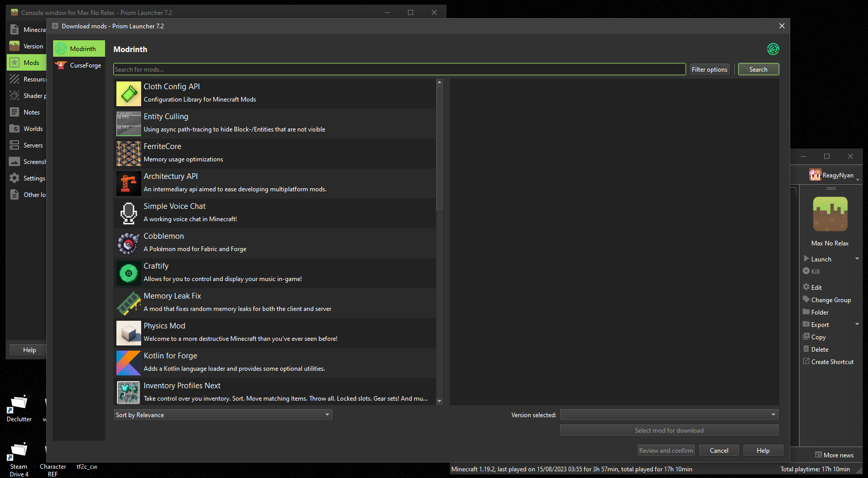Click the Select mod for download button
The height and width of the screenshot is (478, 868).
669,430
